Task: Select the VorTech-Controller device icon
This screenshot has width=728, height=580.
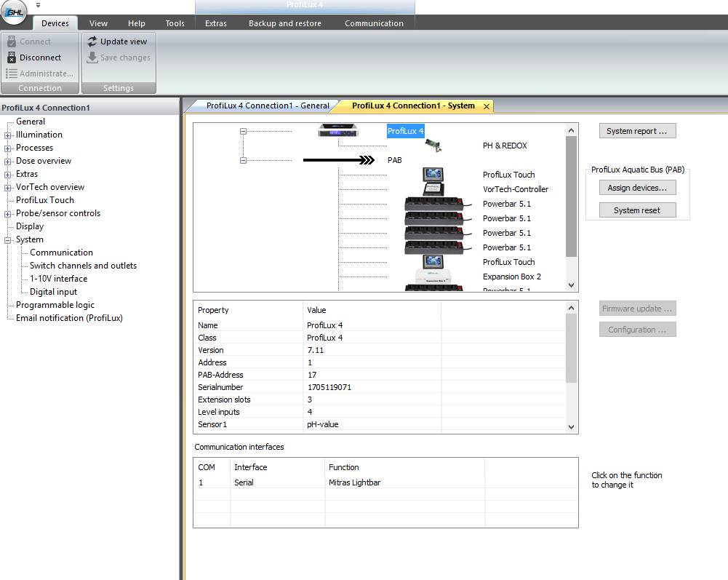Action: point(433,188)
